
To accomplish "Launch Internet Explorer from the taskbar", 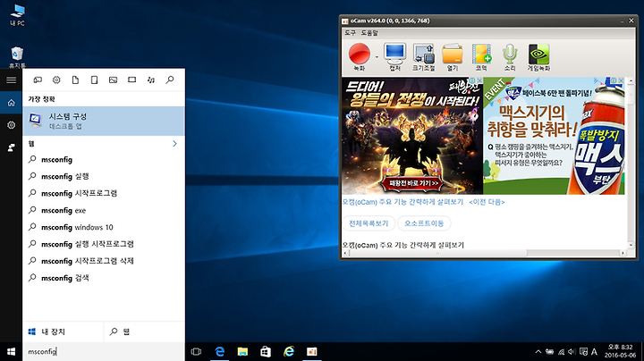I will 289,351.
